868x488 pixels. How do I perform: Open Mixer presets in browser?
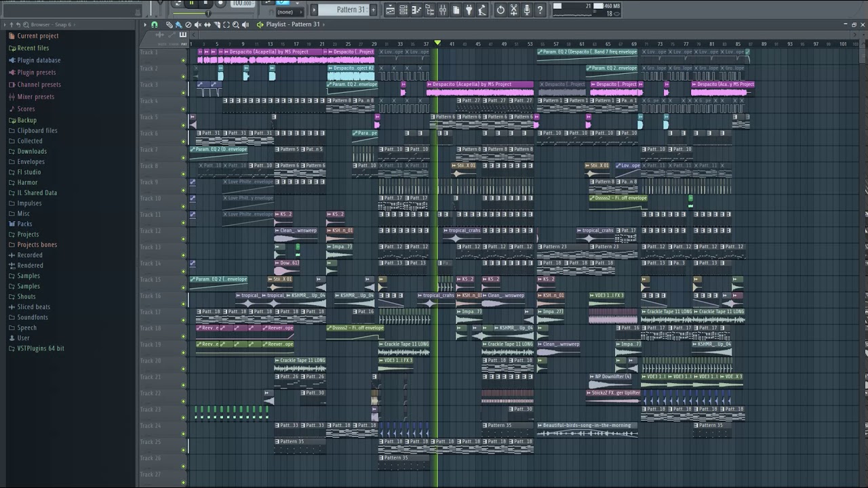pyautogui.click(x=35, y=97)
